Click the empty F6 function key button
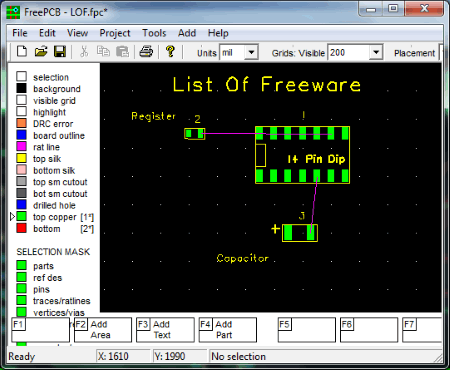The width and height of the screenshot is (450, 370). click(x=369, y=330)
